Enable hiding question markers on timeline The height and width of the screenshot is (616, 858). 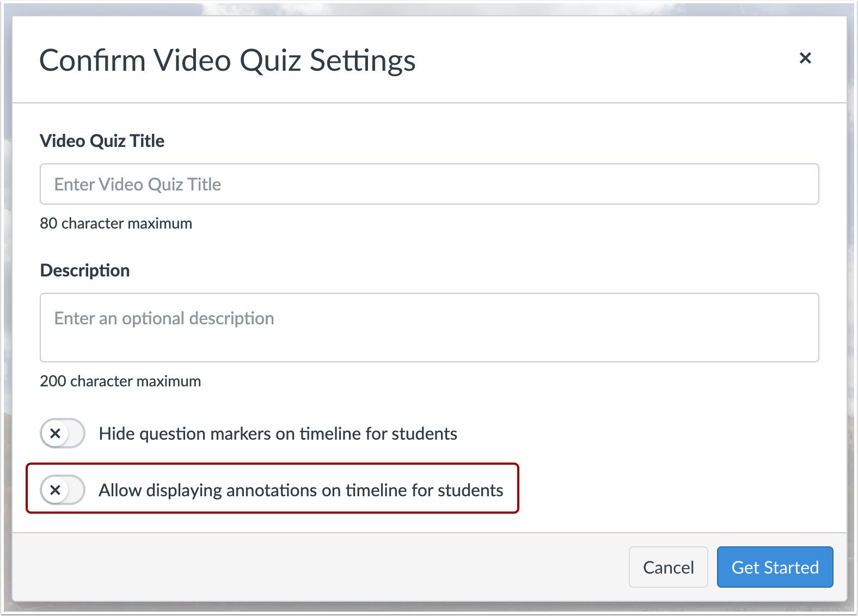coord(62,434)
